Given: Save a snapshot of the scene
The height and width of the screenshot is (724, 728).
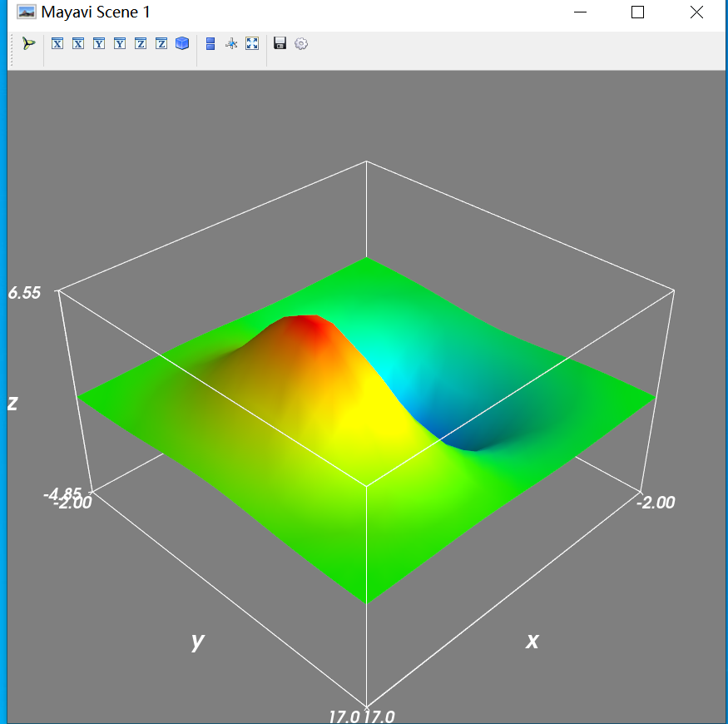Looking at the screenshot, I should [279, 43].
